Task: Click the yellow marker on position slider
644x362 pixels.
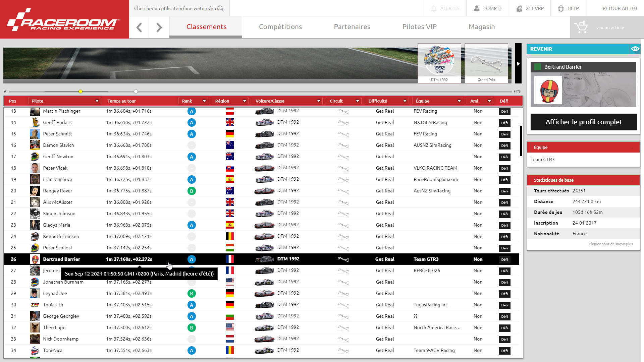Action: (80, 92)
